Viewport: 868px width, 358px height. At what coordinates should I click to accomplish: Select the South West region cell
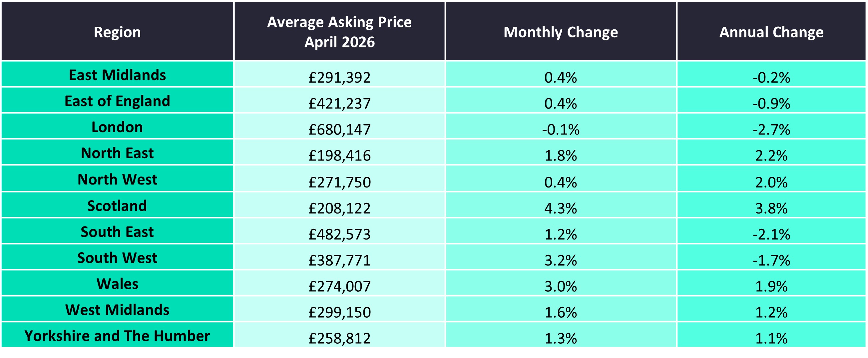(x=117, y=258)
